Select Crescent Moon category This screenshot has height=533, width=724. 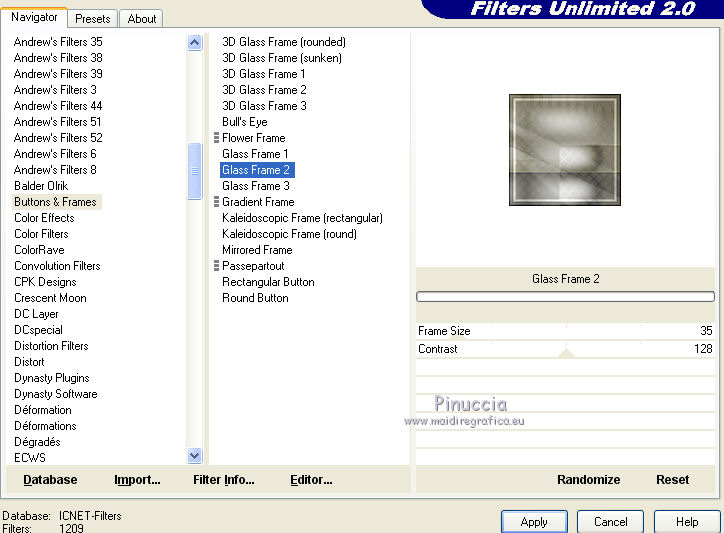pos(50,298)
